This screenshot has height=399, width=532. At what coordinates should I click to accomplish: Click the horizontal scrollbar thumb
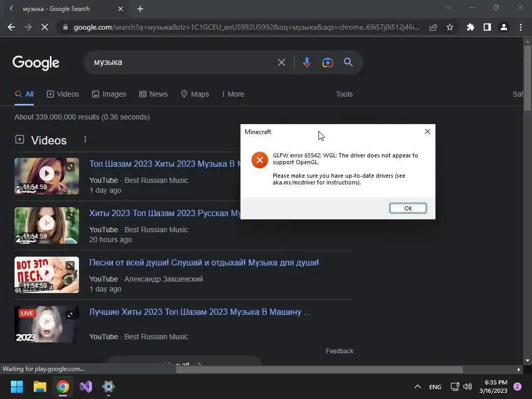[319, 369]
